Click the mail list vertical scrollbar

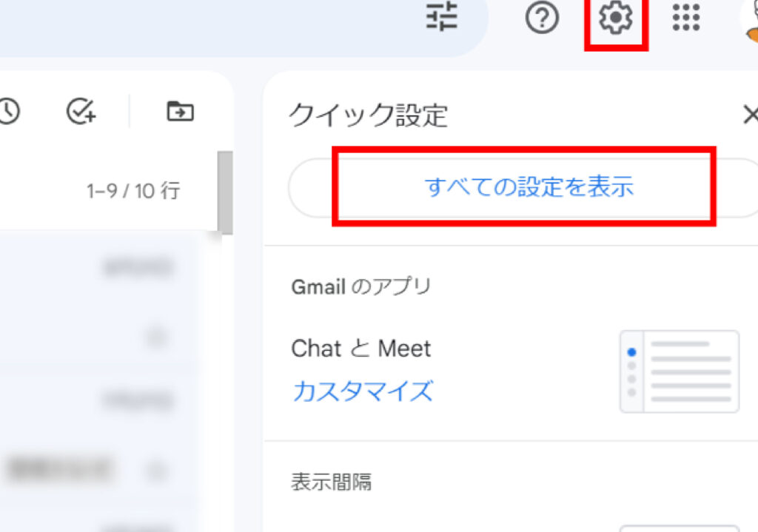pyautogui.click(x=225, y=192)
